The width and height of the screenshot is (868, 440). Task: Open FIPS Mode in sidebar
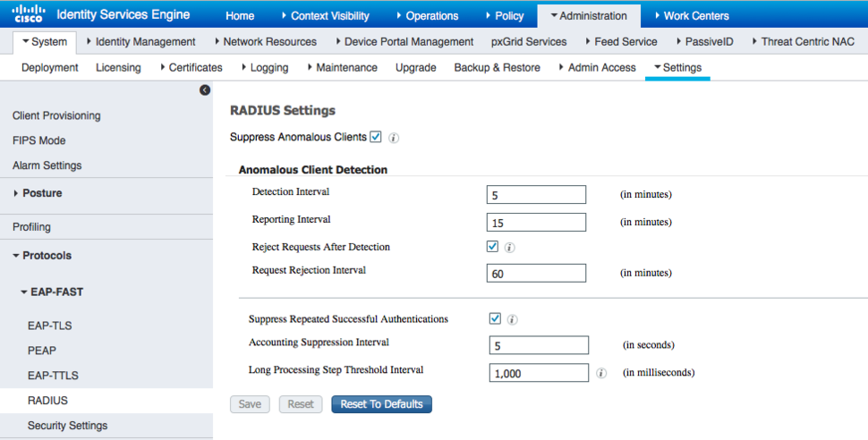tap(38, 140)
